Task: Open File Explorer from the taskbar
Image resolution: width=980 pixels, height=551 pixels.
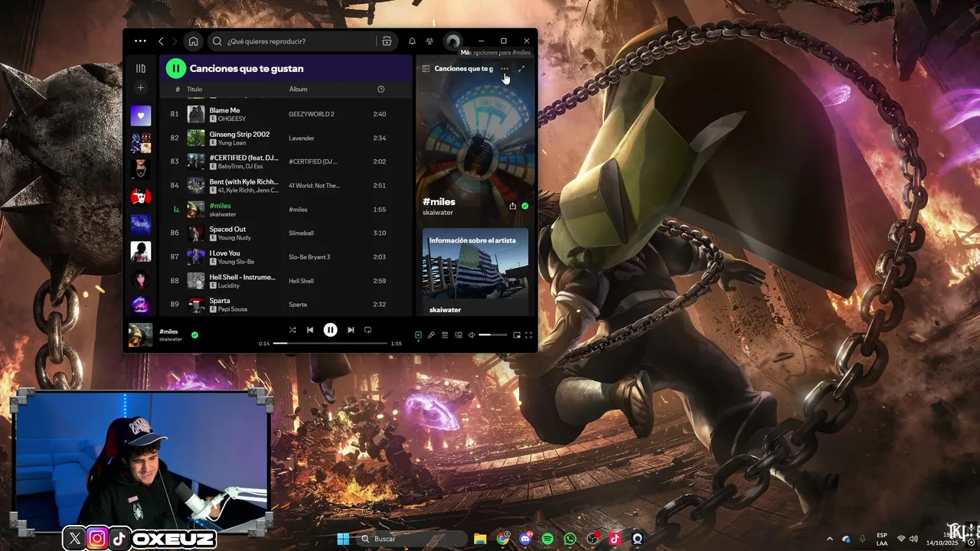Action: tap(480, 539)
